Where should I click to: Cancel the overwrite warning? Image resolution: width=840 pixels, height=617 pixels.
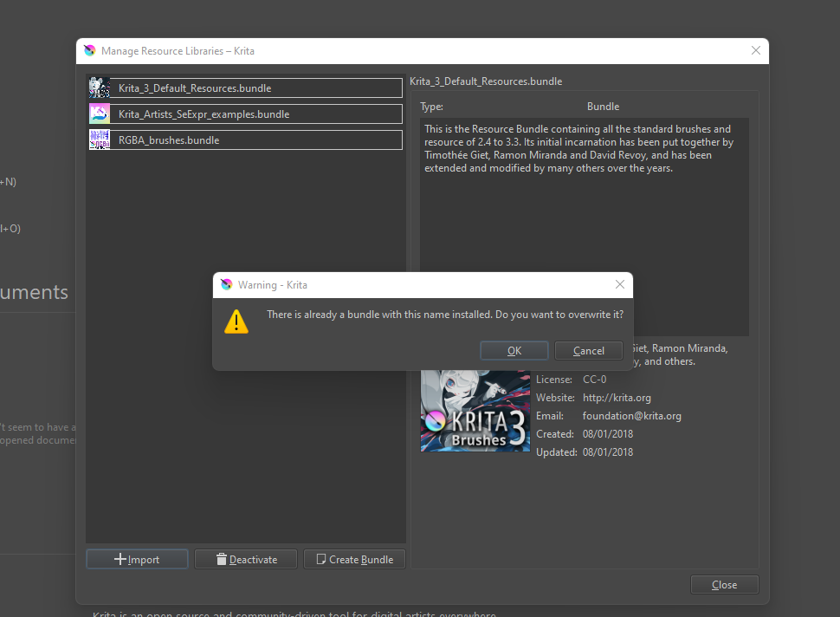coord(588,351)
